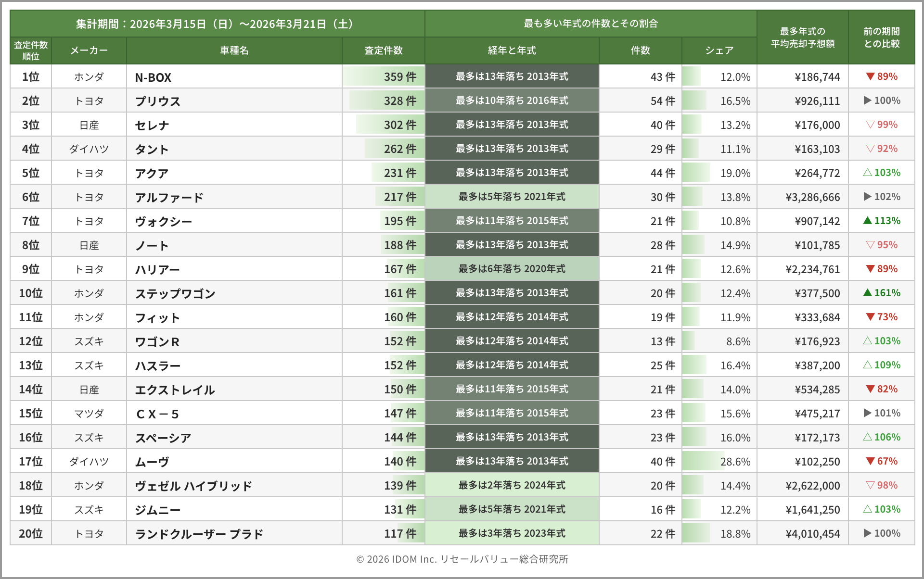Click the solid green up triangle in ヴォクシー row
924x579 pixels.
click(x=867, y=221)
